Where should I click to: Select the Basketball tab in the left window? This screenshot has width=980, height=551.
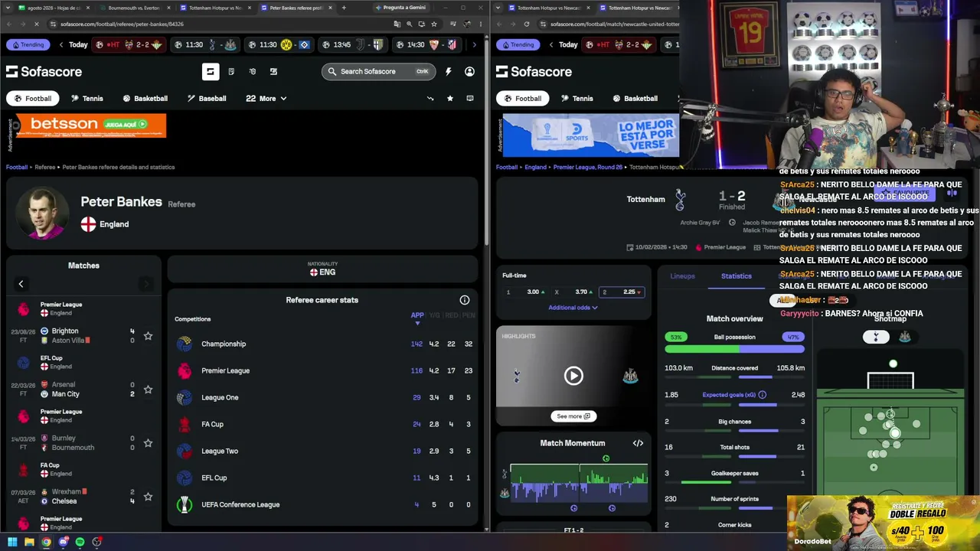(145, 98)
